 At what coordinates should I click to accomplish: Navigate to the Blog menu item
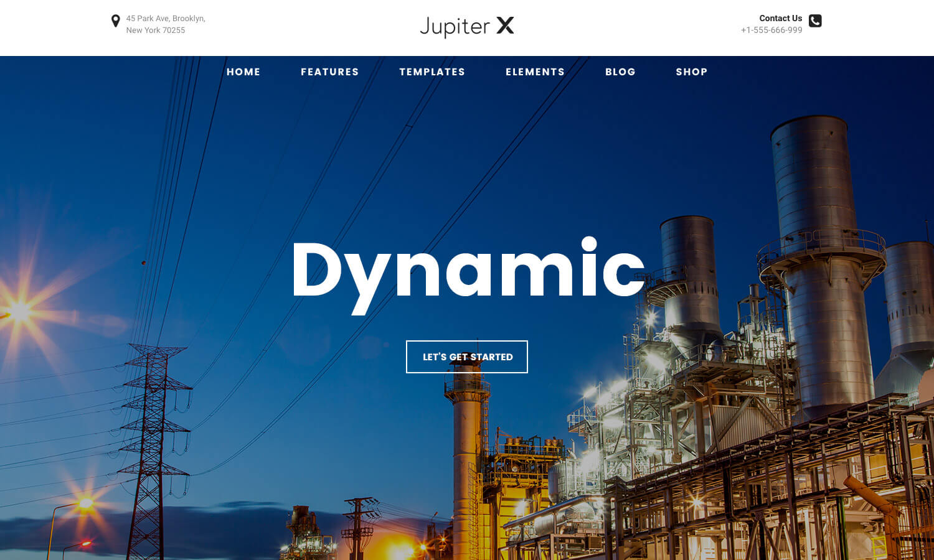621,72
